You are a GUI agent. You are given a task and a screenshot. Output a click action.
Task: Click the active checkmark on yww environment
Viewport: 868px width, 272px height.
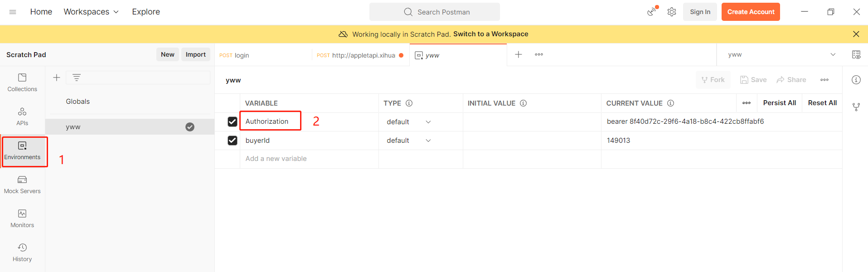click(x=190, y=127)
